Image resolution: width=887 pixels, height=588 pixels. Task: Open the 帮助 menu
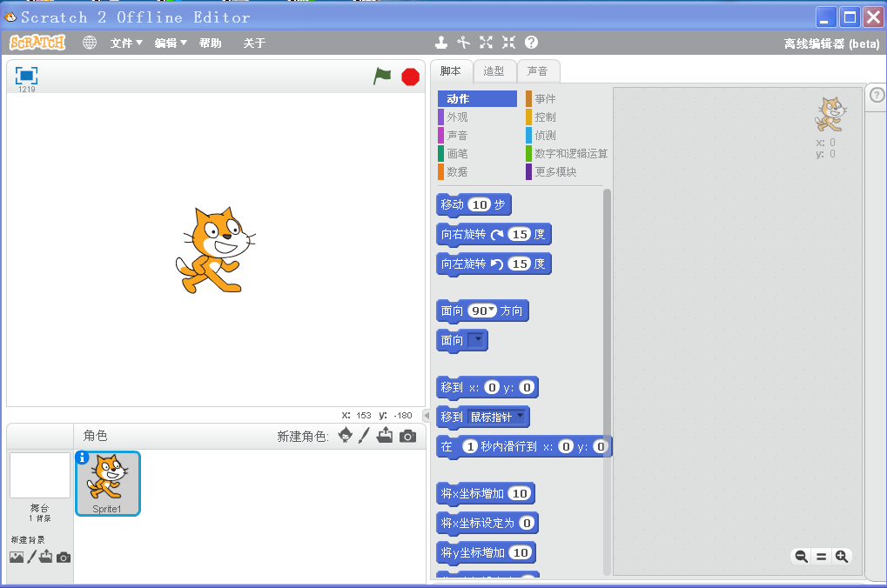click(x=211, y=43)
